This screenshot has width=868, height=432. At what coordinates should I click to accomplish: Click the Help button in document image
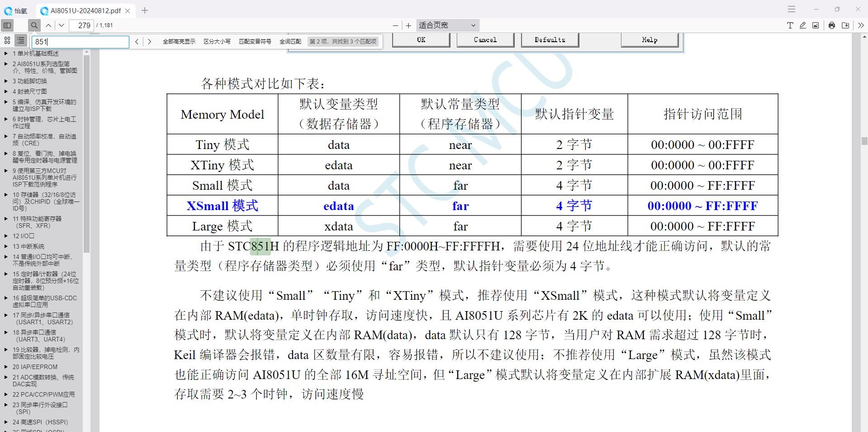click(650, 40)
